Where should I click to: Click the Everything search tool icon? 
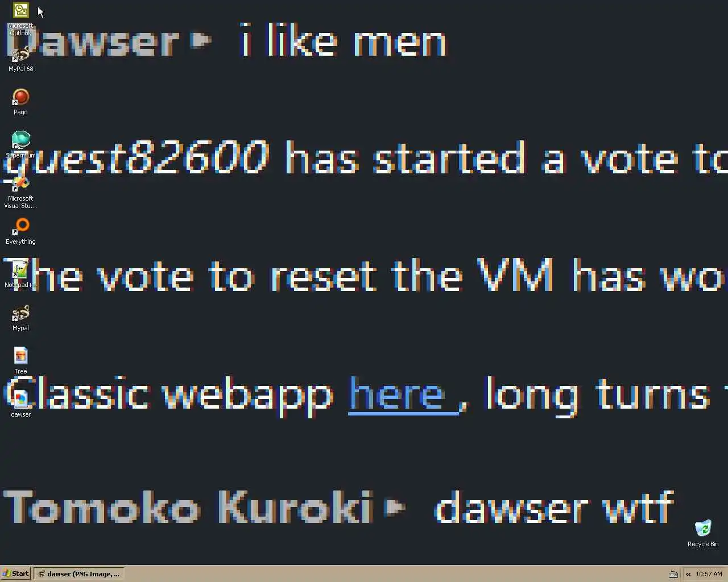point(20,232)
